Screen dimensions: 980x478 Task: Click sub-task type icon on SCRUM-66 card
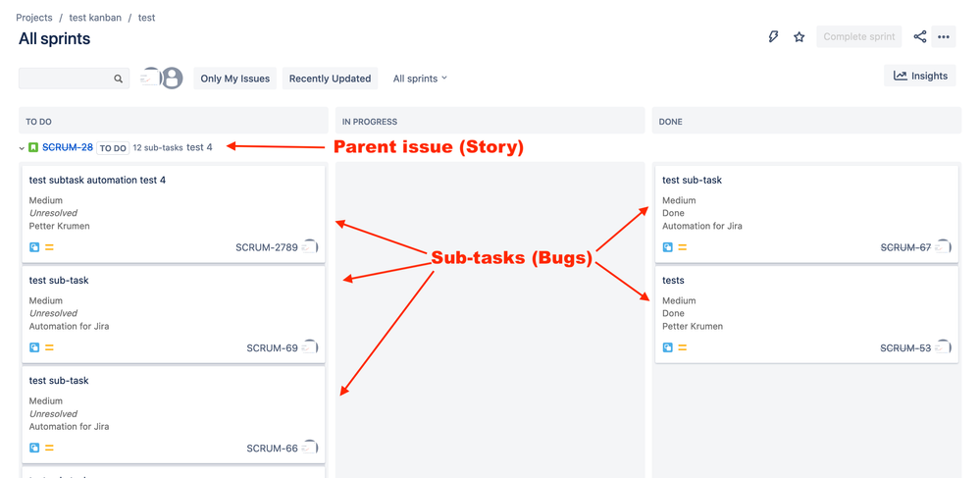[x=34, y=448]
